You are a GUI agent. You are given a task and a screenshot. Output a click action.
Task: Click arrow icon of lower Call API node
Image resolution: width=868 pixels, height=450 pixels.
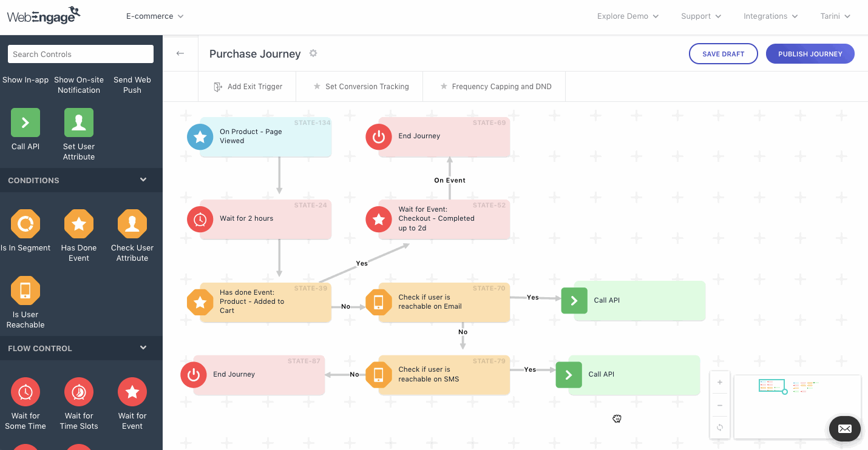tap(569, 375)
